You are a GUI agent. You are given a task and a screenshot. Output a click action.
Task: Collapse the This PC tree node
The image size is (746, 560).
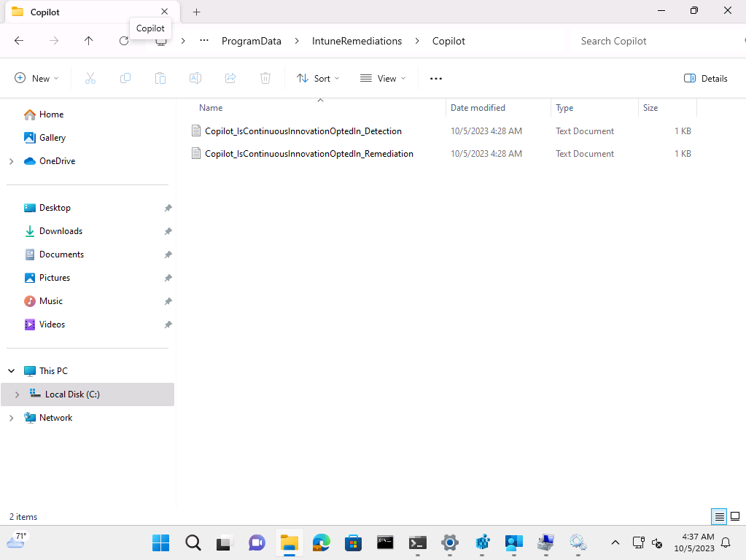tap(12, 370)
